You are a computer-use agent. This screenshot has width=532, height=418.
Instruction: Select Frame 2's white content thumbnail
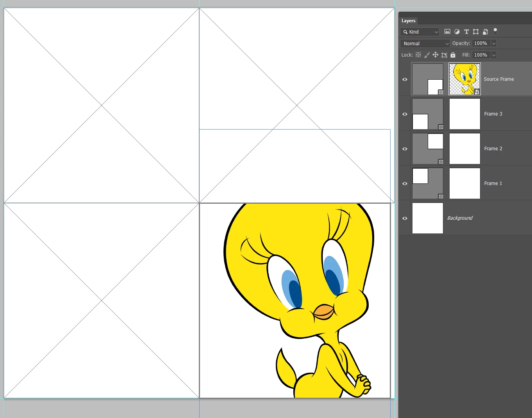point(465,149)
